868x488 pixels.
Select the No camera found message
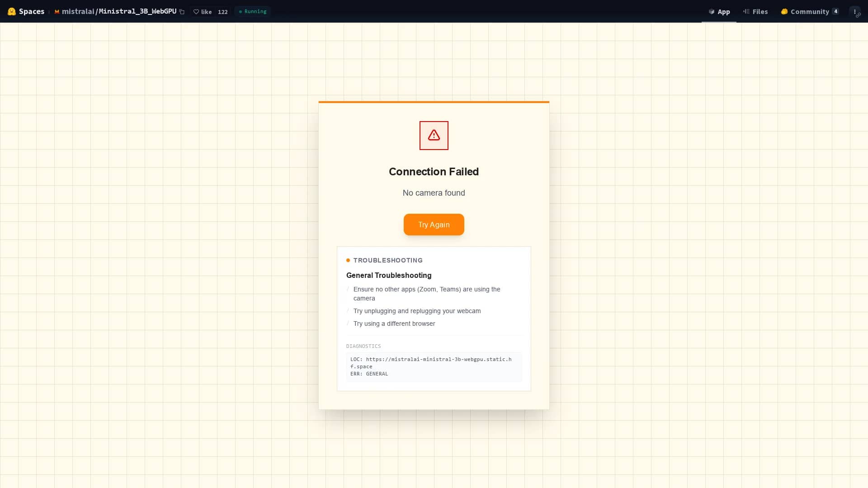click(x=434, y=193)
